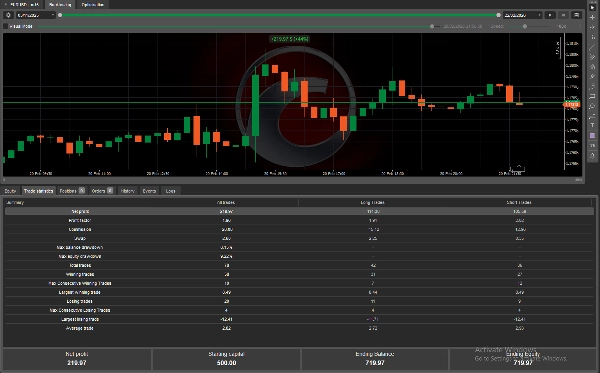Viewport: 600px width, 373px height.
Task: Open the Trade statistics tab
Action: click(x=38, y=191)
